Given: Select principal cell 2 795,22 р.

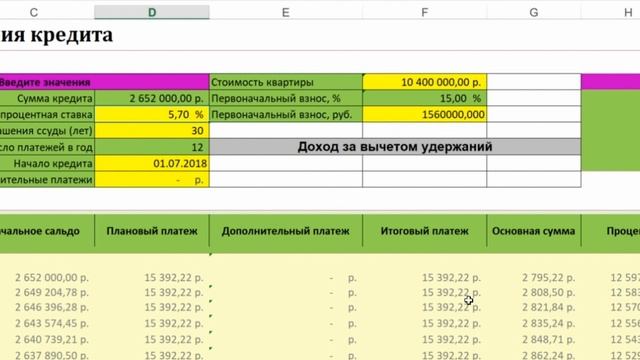Looking at the screenshot, I should pyautogui.click(x=548, y=278).
